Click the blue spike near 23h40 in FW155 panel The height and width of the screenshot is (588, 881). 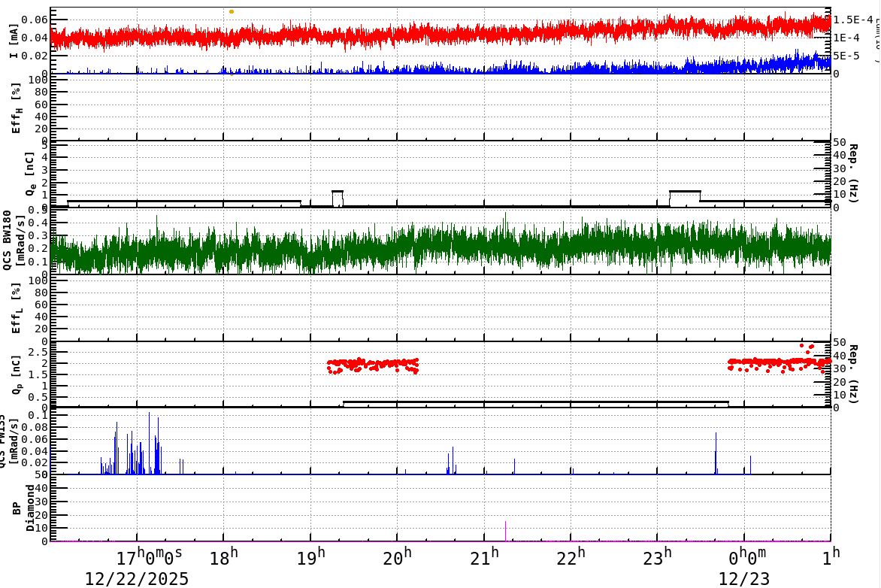[714, 451]
